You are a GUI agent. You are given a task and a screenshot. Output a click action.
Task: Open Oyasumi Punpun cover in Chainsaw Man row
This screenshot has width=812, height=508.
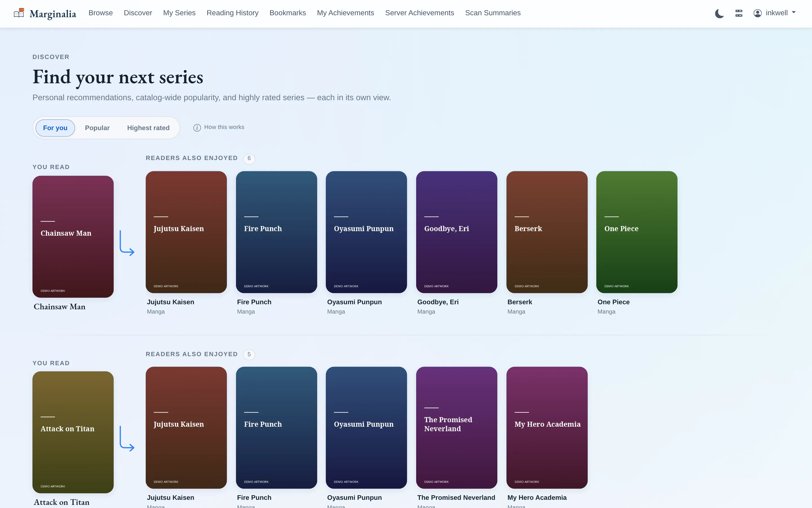(x=367, y=232)
